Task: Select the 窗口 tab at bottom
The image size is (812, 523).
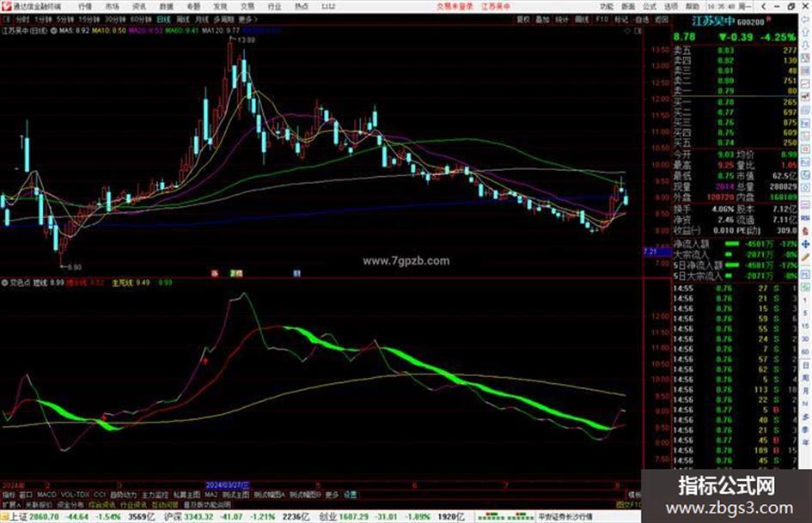Action: 26,495
